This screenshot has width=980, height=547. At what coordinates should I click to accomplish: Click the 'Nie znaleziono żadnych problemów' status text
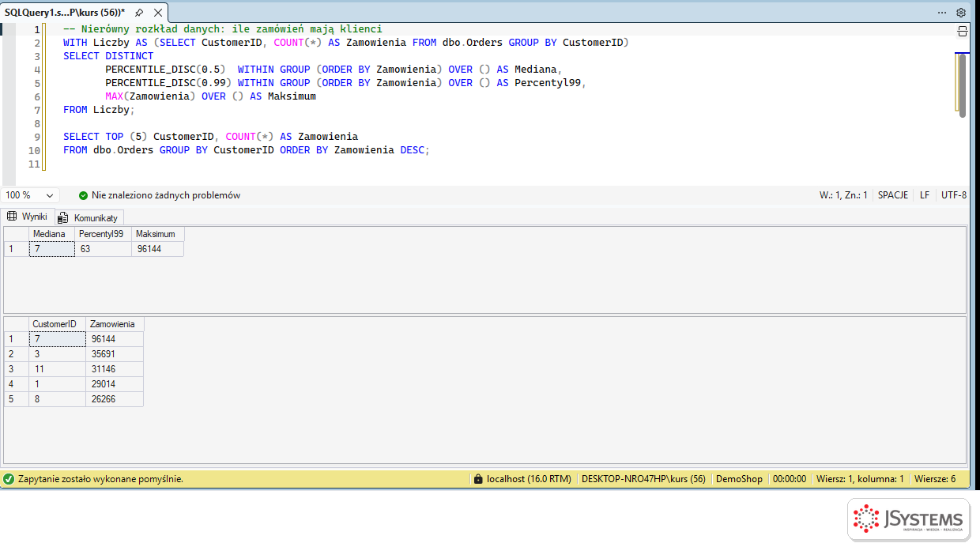tap(166, 195)
